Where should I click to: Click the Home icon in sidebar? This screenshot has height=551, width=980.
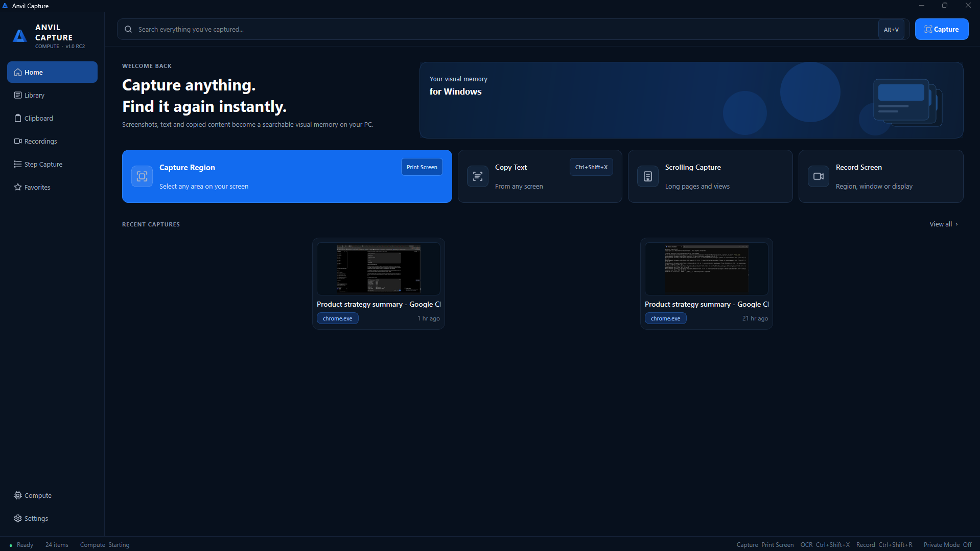(18, 72)
